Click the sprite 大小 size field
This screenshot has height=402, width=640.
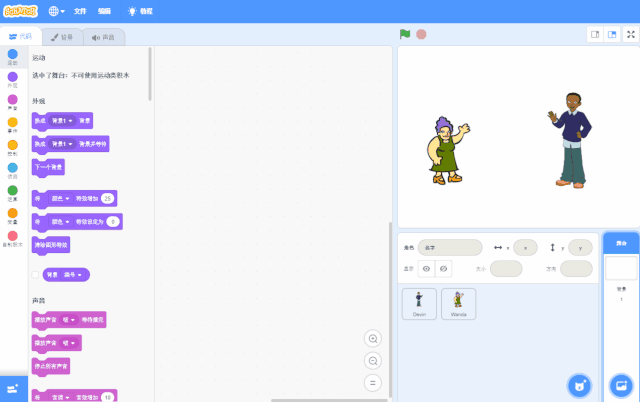506,269
